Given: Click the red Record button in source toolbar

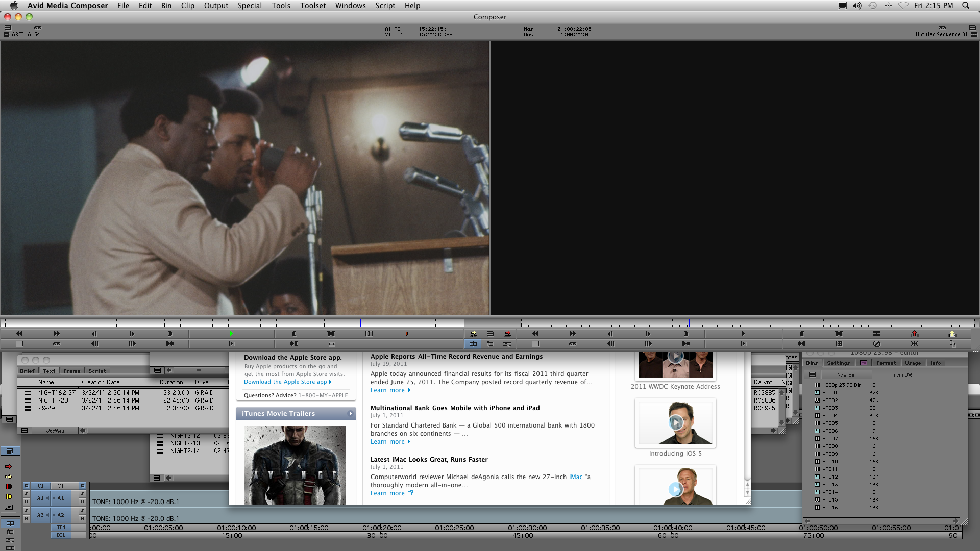Looking at the screenshot, I should [x=407, y=334].
